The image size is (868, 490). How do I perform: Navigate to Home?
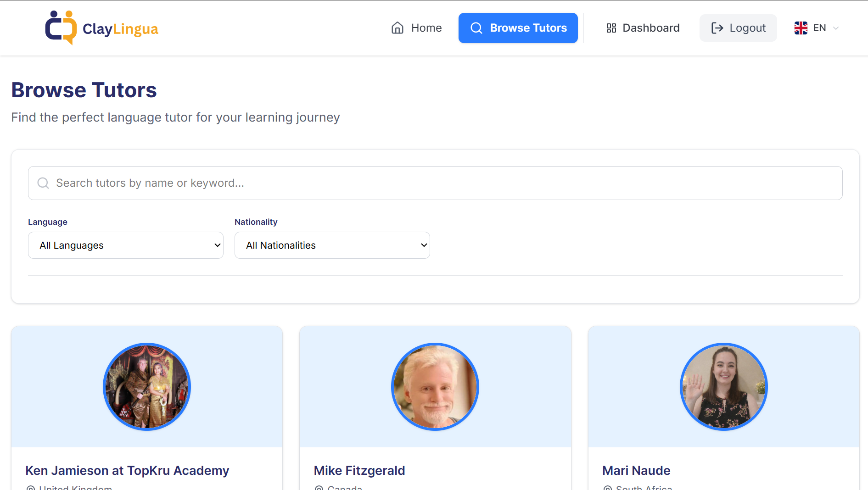click(416, 28)
